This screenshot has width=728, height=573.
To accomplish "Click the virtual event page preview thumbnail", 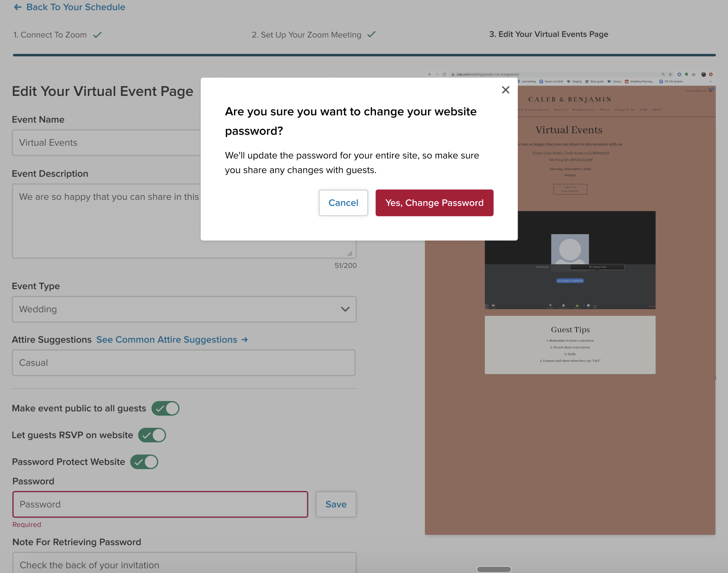I will pos(570,303).
